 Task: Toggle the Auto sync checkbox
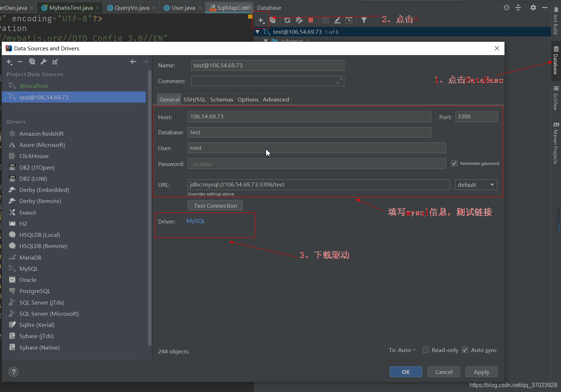tap(465, 350)
